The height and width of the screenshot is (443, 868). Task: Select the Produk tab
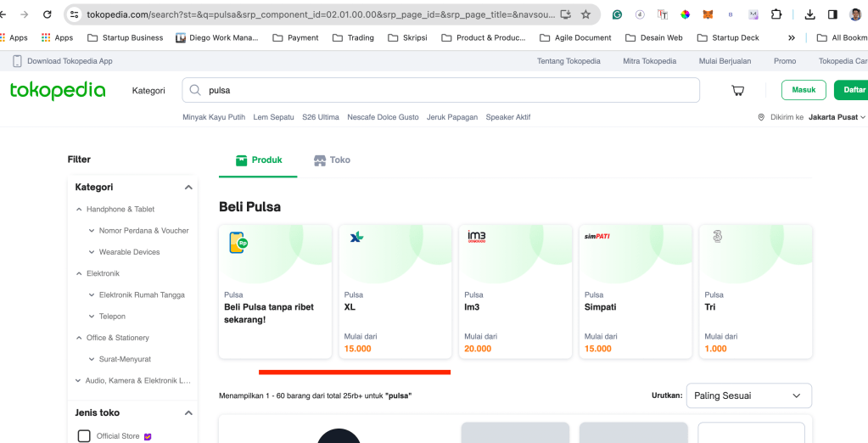tap(259, 160)
